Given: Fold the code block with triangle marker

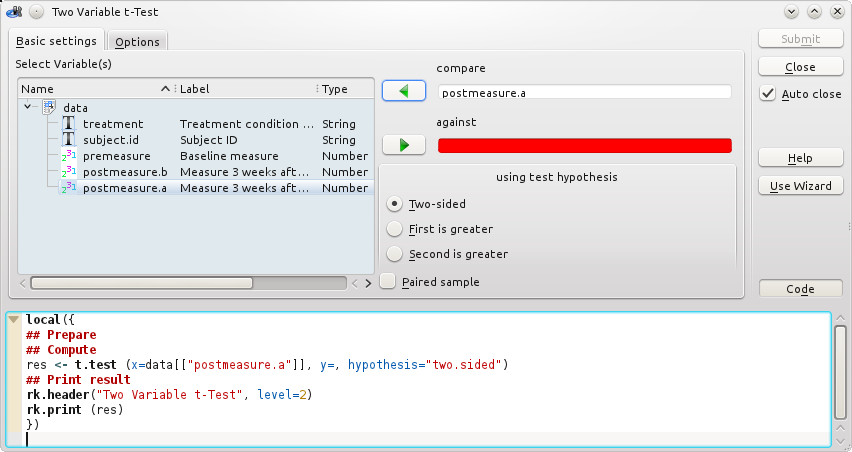Looking at the screenshot, I should 14,320.
